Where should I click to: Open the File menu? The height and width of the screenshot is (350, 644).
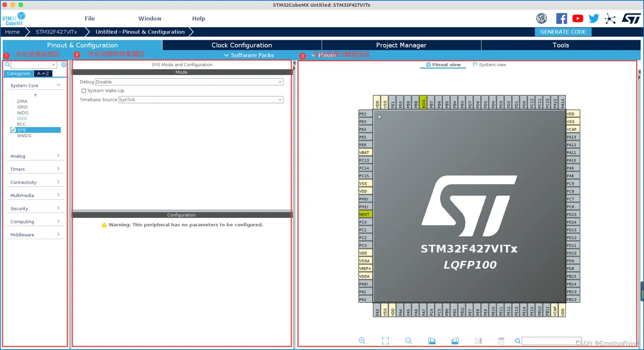90,18
